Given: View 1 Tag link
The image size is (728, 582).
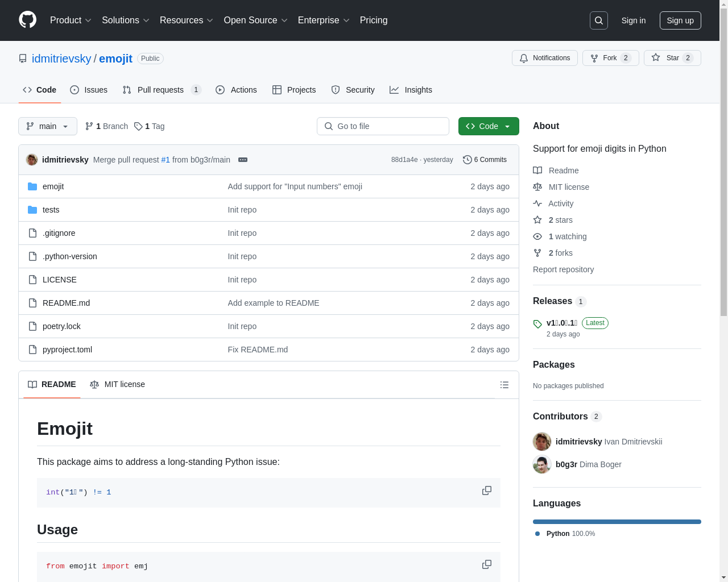Looking at the screenshot, I should [150, 126].
